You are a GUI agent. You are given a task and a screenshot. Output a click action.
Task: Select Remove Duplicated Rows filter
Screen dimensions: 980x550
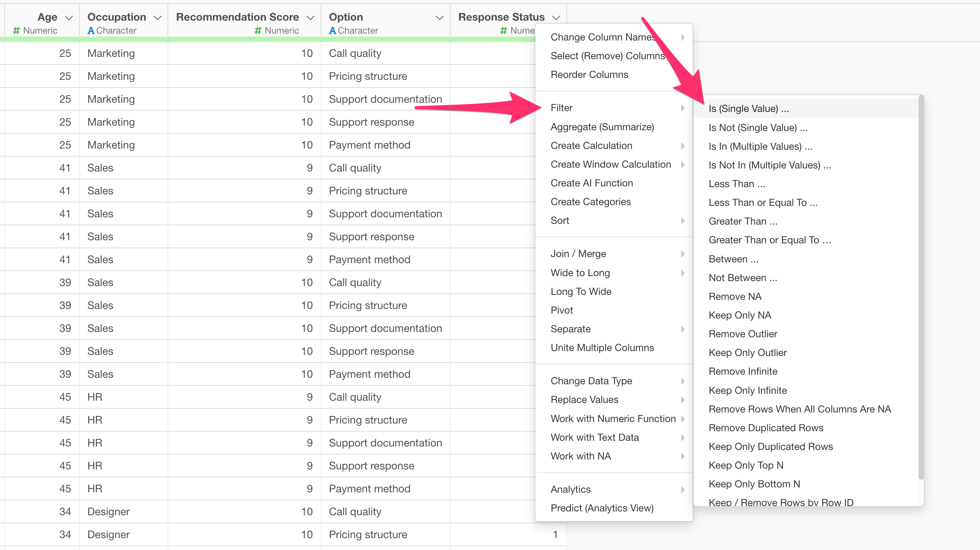coord(766,428)
